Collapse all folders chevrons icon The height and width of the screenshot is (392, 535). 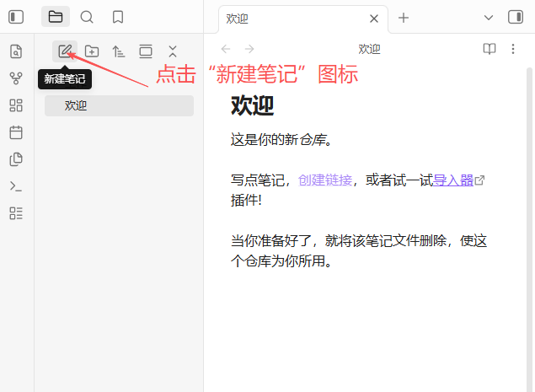tap(173, 51)
